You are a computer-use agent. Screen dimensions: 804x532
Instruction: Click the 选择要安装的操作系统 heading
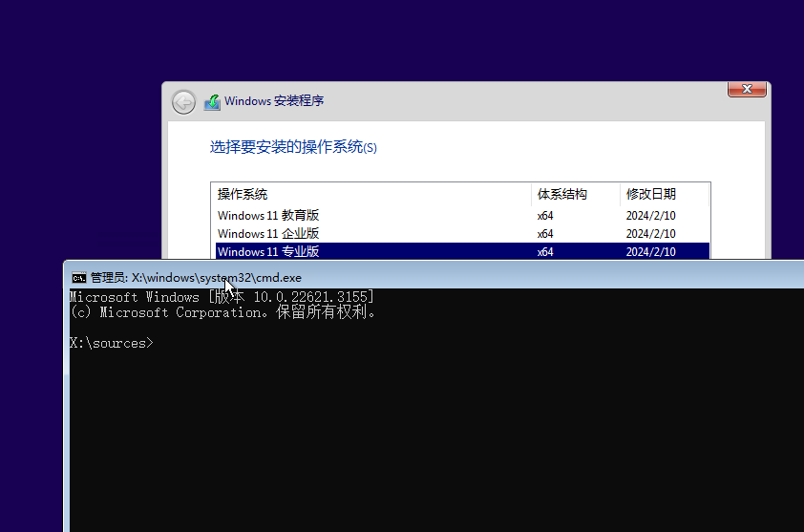tap(293, 147)
